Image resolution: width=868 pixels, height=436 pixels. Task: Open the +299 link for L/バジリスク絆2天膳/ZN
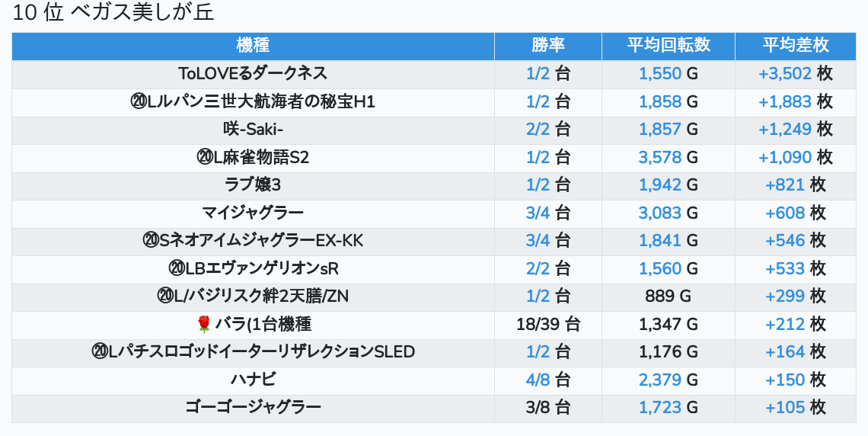tap(785, 297)
